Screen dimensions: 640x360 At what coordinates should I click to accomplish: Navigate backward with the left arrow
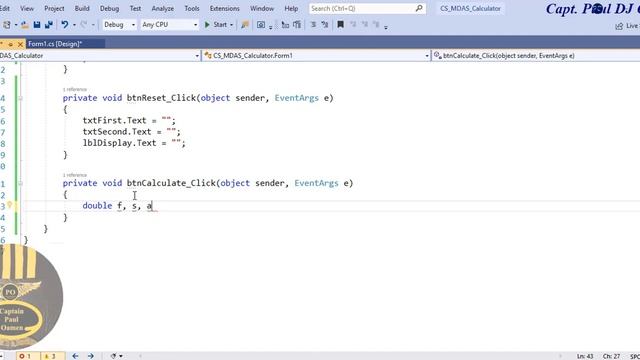click(x=75, y=356)
